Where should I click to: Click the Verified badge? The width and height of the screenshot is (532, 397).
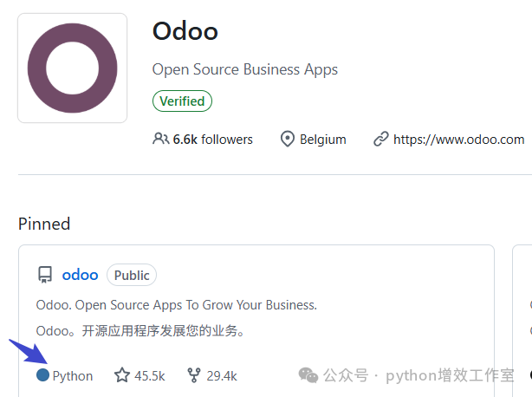[182, 101]
